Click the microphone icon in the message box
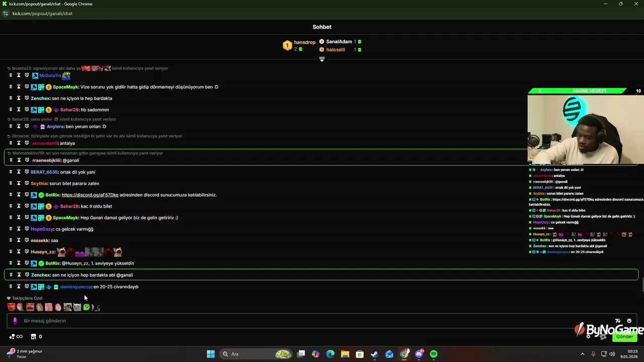This screenshot has width=644, height=362. 15,321
